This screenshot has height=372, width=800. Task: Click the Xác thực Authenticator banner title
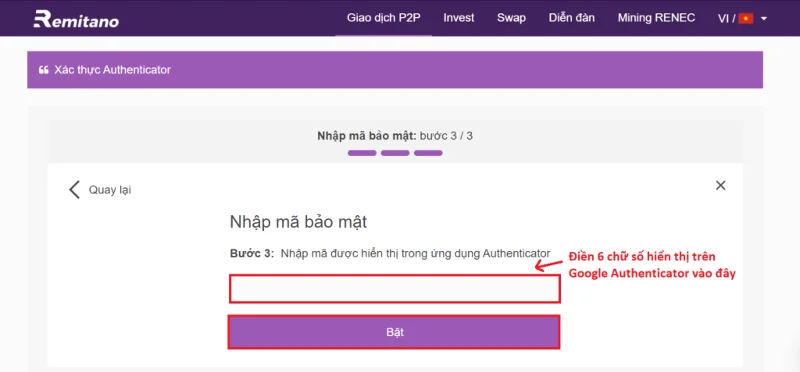(112, 70)
